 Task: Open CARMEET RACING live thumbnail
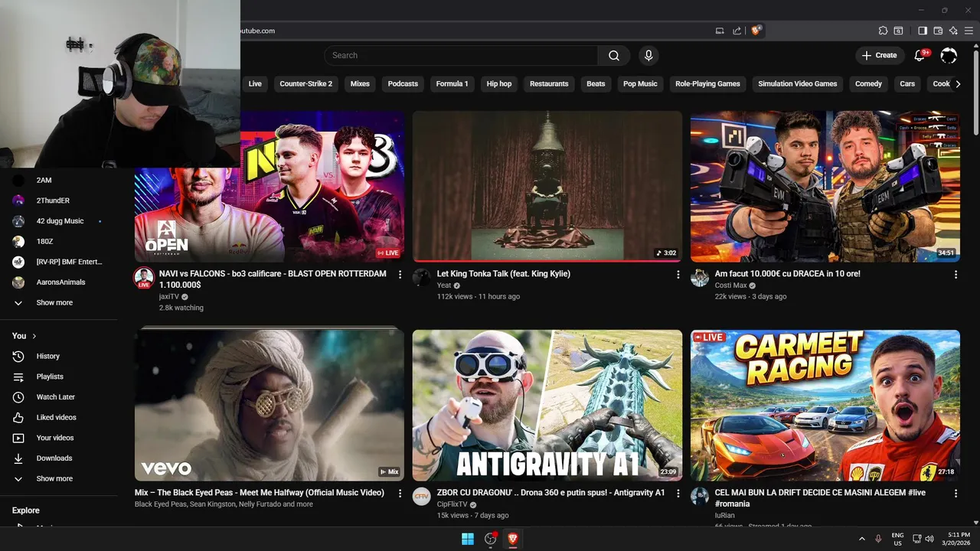pos(825,406)
